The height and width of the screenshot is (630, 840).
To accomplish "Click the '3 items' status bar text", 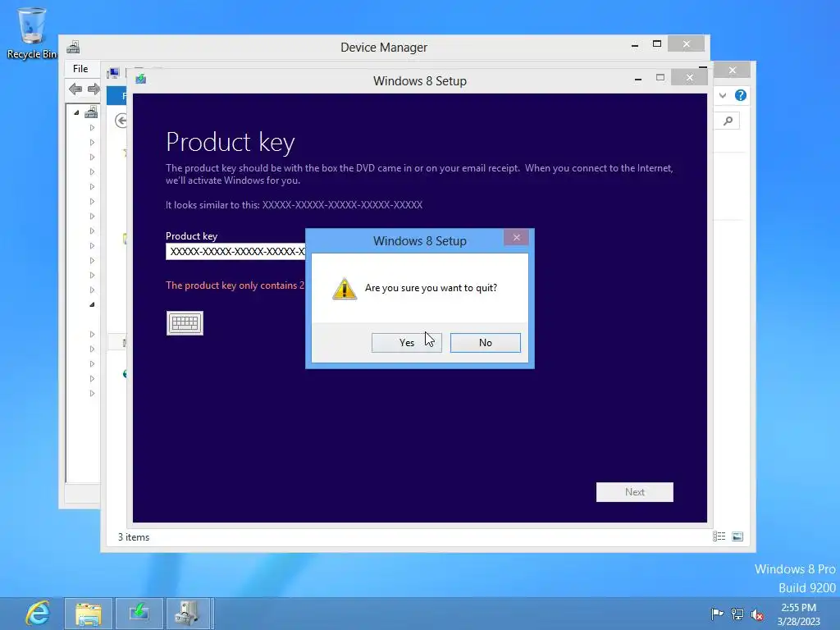I will [x=134, y=537].
